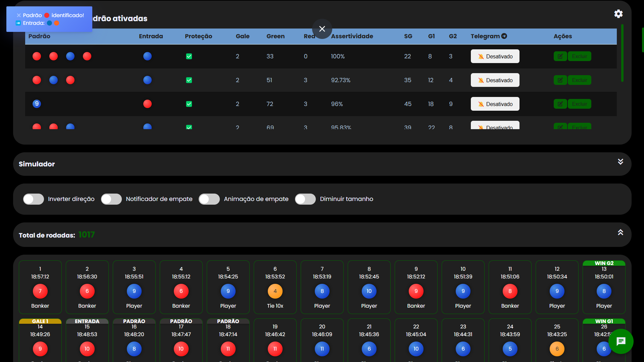The image size is (644, 362).
Task: Click edit icon for 100% assertiveness pattern
Action: point(560,56)
